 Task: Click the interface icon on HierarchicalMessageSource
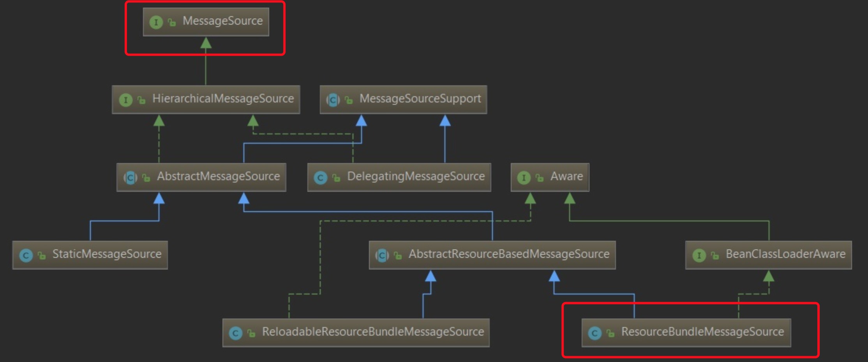(x=125, y=100)
